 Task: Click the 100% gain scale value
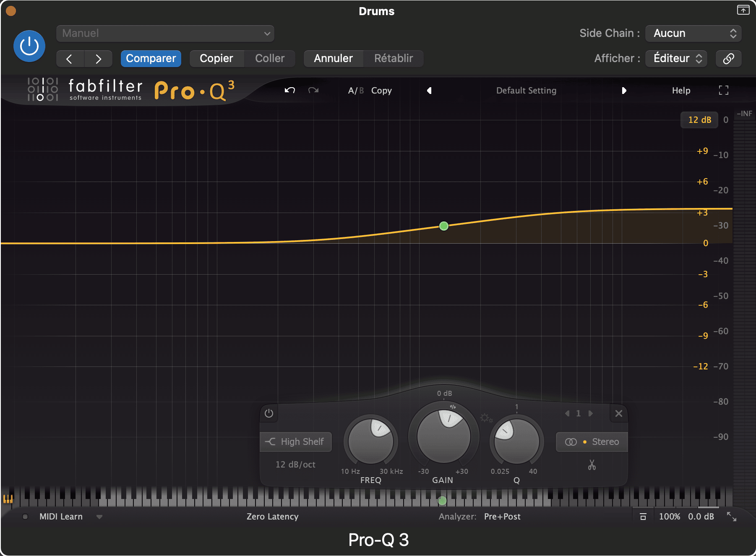point(670,517)
